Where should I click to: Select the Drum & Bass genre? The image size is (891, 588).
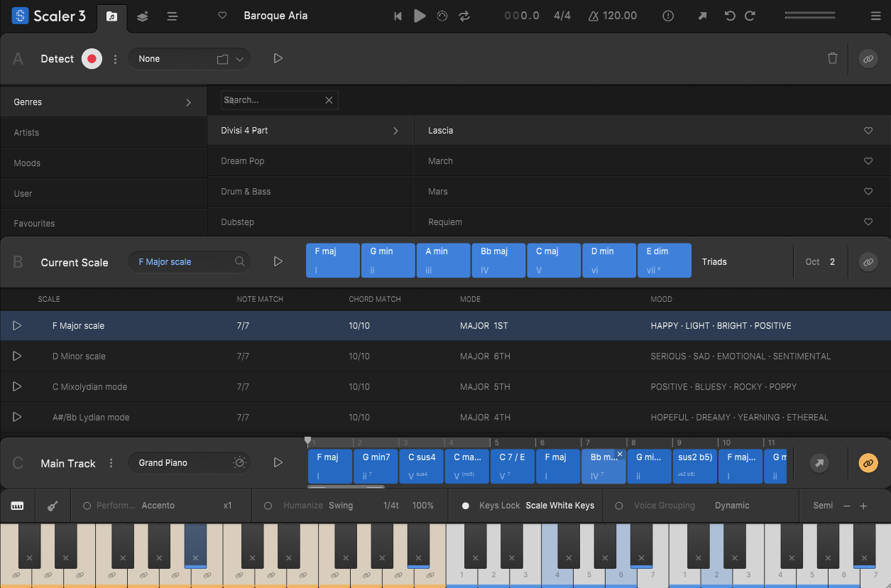tap(310, 192)
